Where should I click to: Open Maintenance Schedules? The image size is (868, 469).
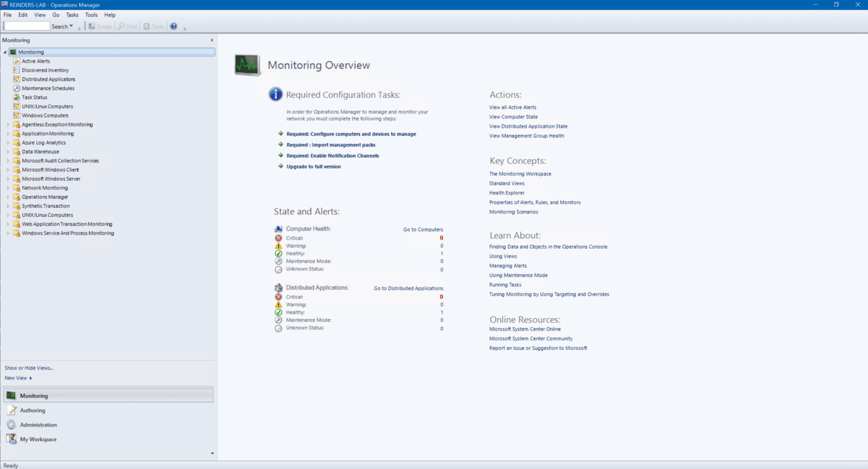coord(47,88)
